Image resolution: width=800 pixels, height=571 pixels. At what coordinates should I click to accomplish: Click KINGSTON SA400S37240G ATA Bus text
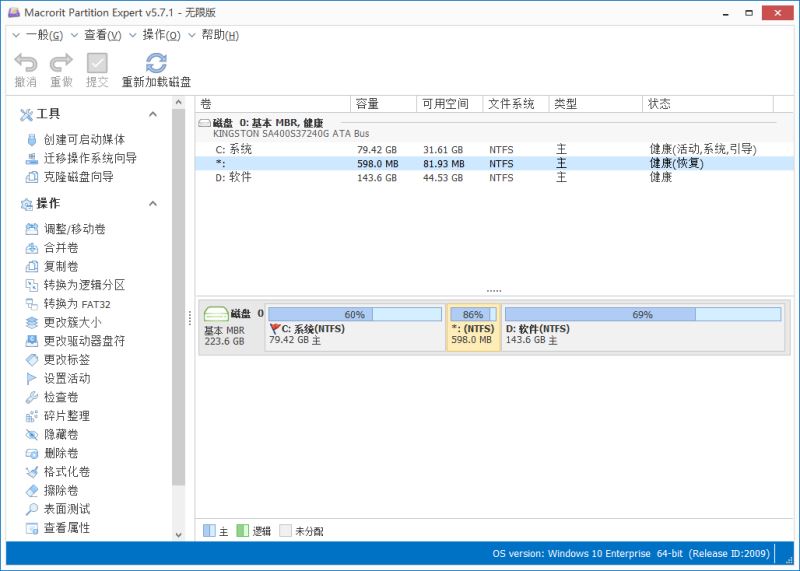coord(291,134)
